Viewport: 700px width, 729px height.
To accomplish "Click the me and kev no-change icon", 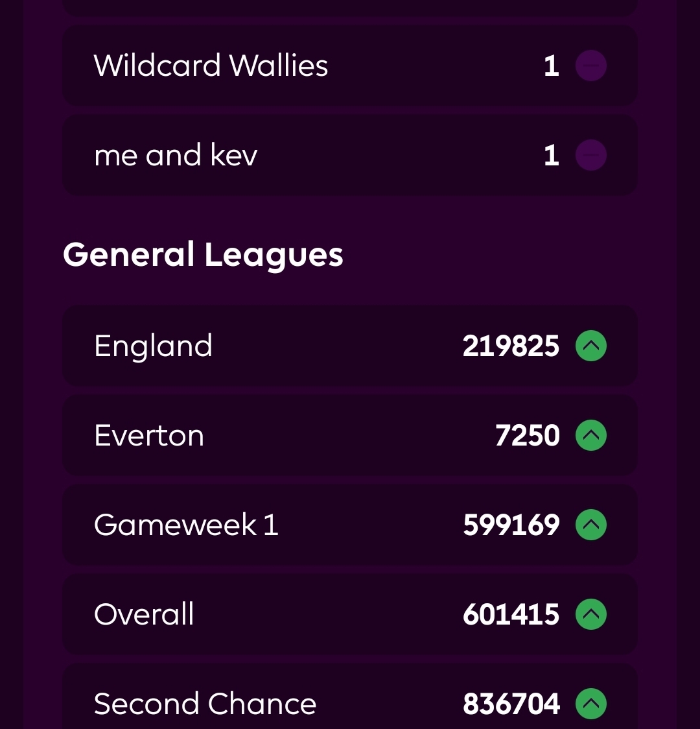I will [x=590, y=155].
